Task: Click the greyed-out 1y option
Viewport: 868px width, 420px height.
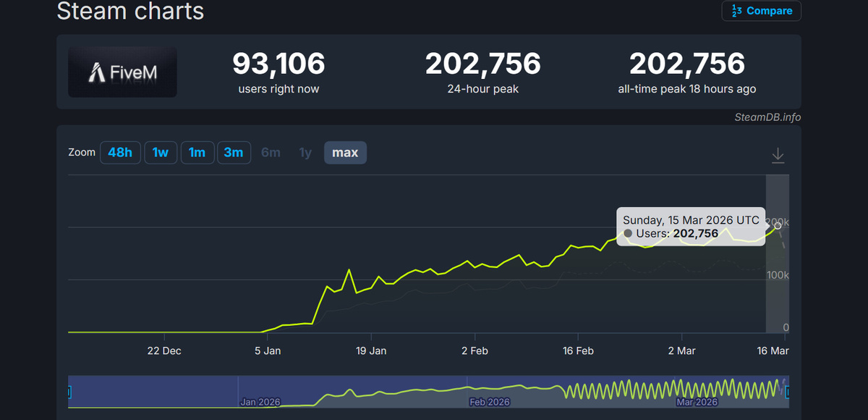Action: pyautogui.click(x=305, y=152)
